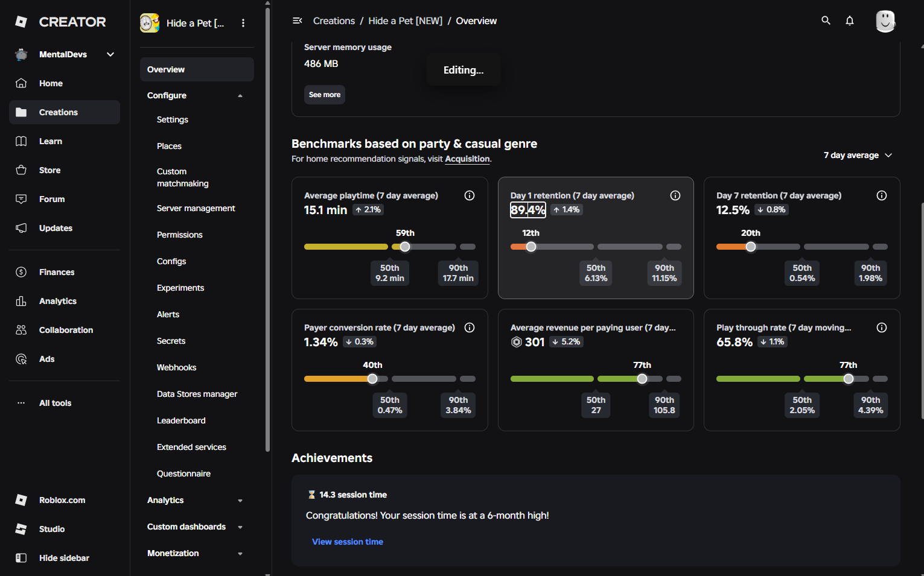Open the user avatar menu
Screen dimensions: 924x576
[885, 21]
